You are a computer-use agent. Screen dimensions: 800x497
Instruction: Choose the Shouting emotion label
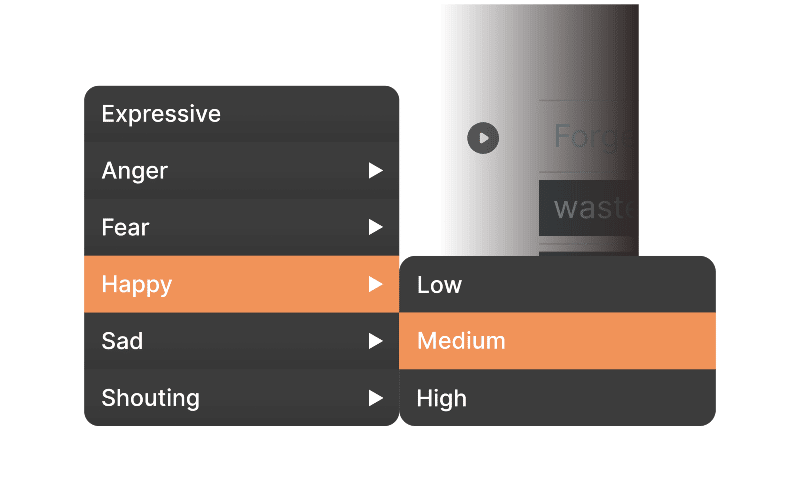click(x=151, y=398)
